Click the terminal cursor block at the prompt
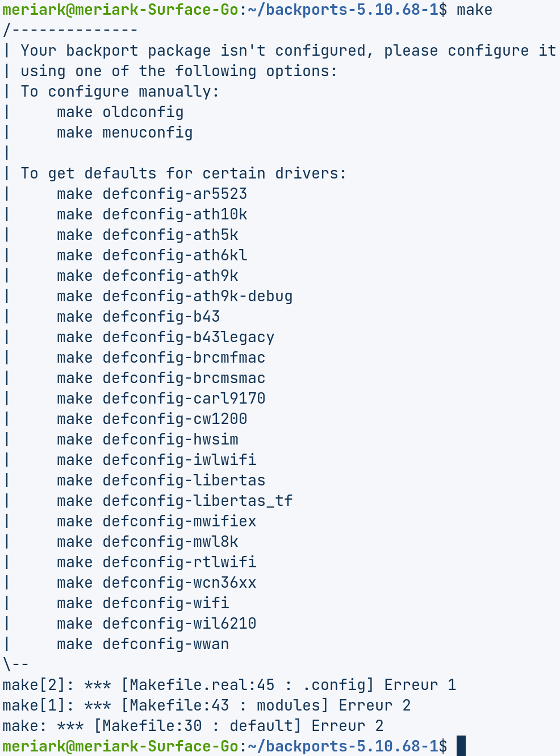 461,746
